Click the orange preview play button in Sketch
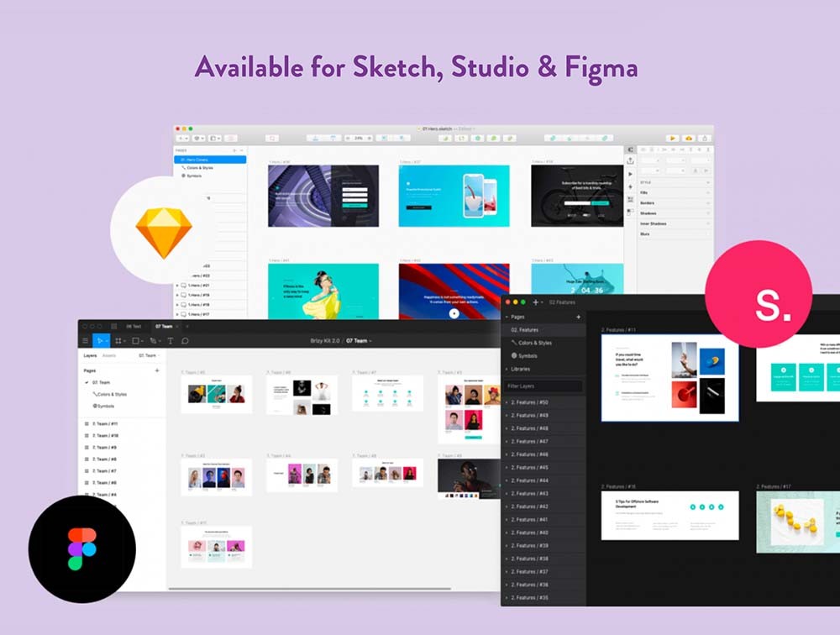 673,138
